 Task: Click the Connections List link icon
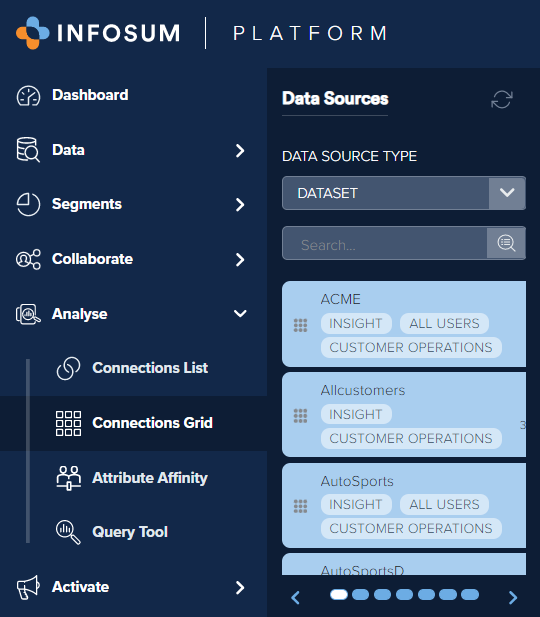tap(68, 368)
